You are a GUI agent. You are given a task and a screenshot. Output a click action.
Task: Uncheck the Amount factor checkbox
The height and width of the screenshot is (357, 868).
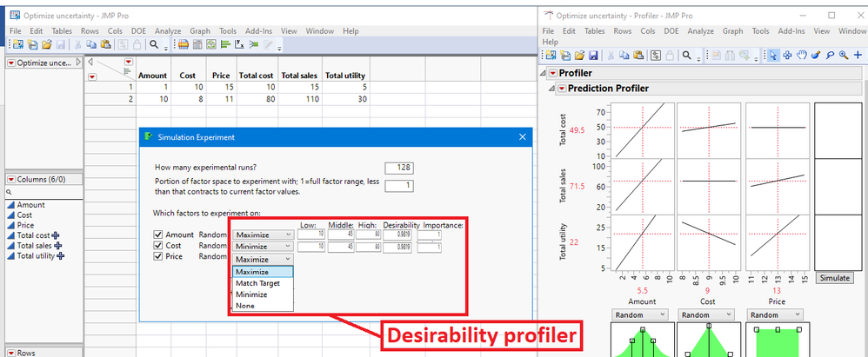(157, 235)
